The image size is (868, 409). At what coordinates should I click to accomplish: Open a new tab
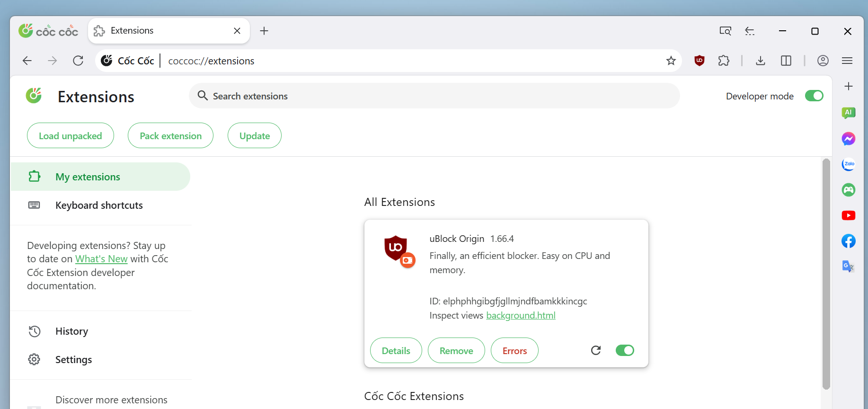[x=264, y=31]
